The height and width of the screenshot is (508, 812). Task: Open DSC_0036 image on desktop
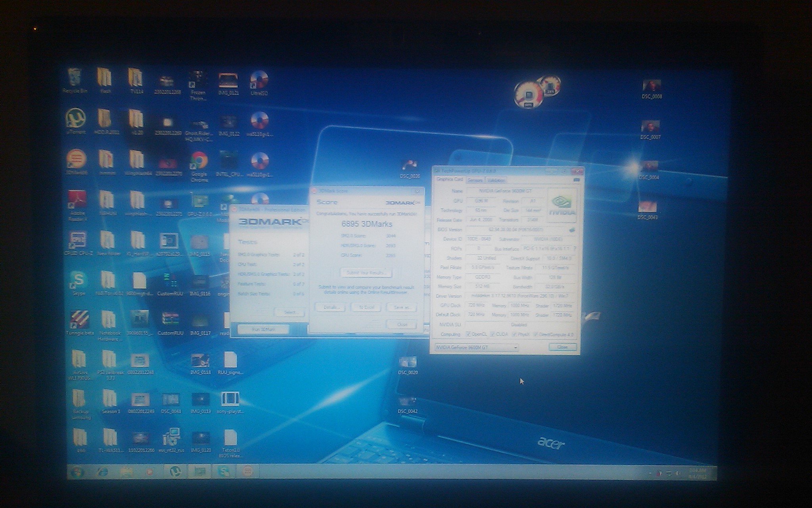(x=410, y=169)
